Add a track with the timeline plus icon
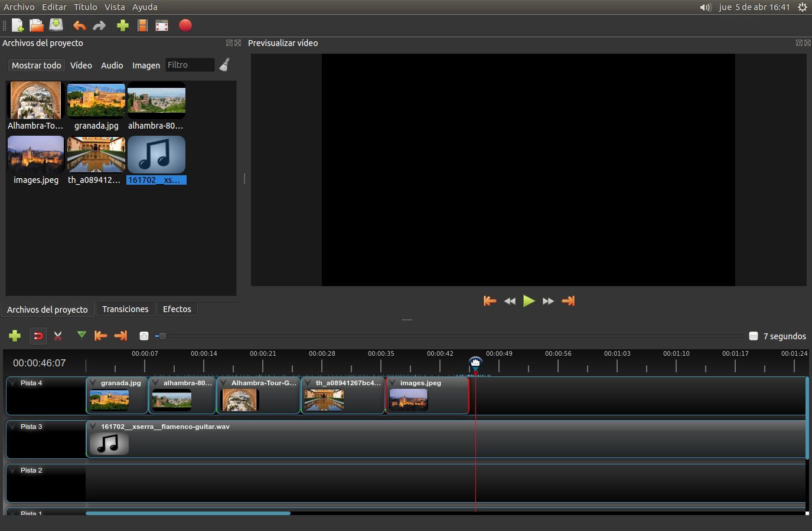This screenshot has width=812, height=531. [15, 336]
